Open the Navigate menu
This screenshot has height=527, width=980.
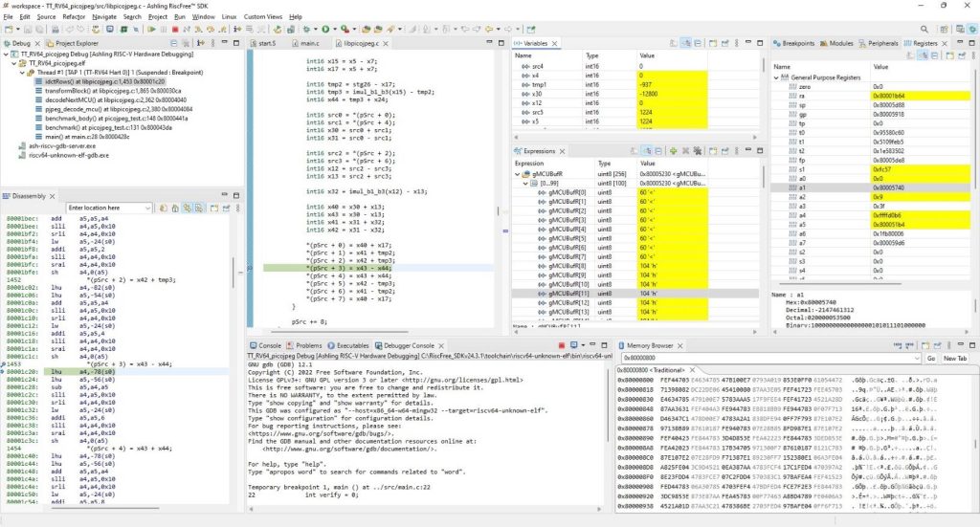pyautogui.click(x=104, y=17)
